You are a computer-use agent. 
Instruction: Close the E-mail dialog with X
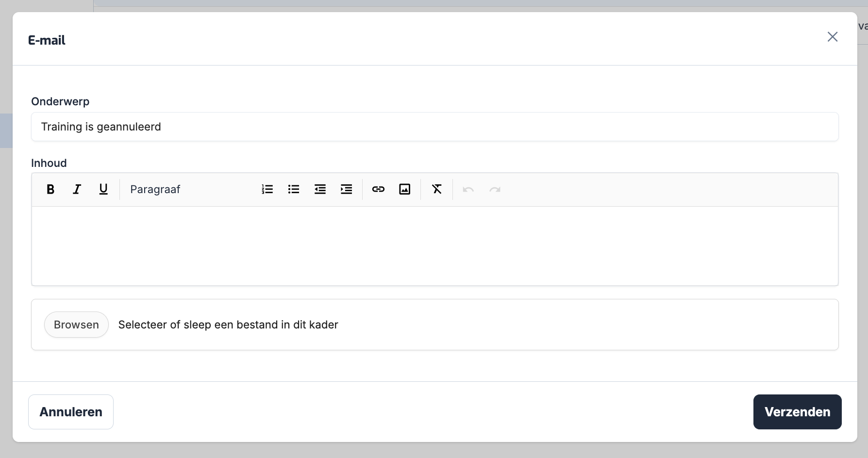(x=833, y=37)
